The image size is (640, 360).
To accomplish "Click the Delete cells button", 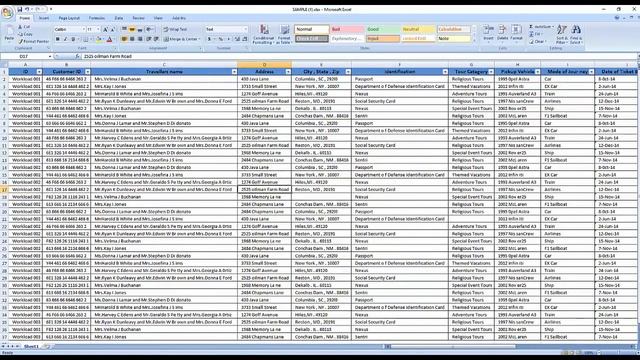I will 502,33.
